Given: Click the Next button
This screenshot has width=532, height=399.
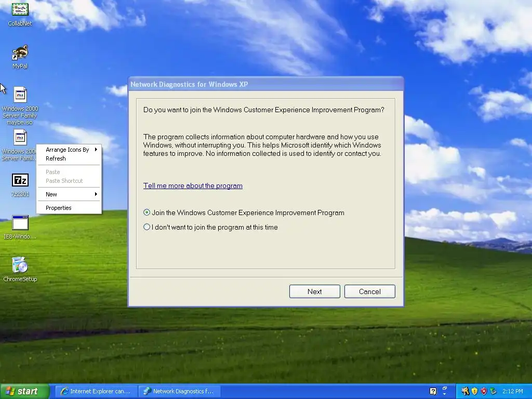Looking at the screenshot, I should 314,291.
